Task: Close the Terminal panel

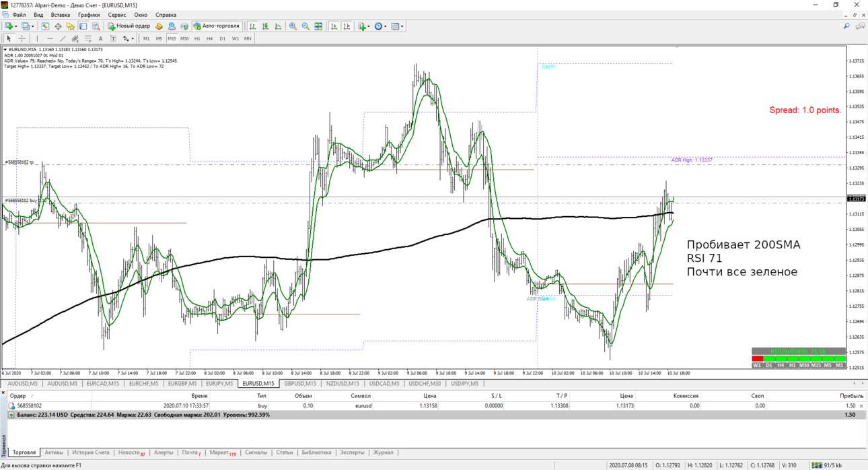Action: pyautogui.click(x=3, y=392)
